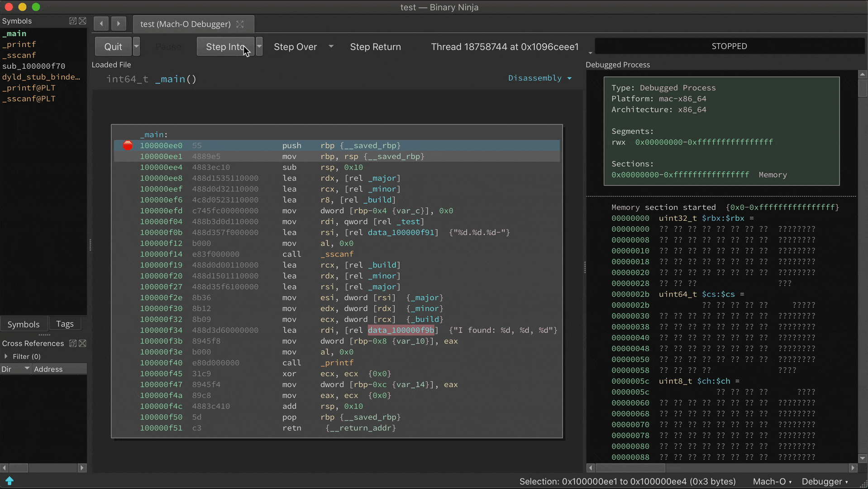Close the test (Mach-O Debugger) tab
Image resolution: width=868 pixels, height=489 pixels.
(x=240, y=24)
